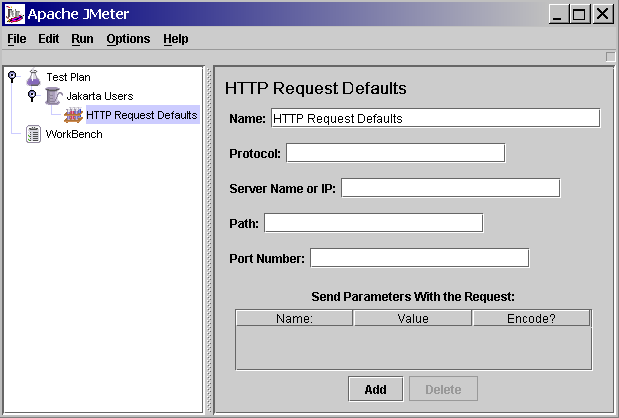619x418 pixels.
Task: Focus the Port Number input field
Action: [419, 258]
